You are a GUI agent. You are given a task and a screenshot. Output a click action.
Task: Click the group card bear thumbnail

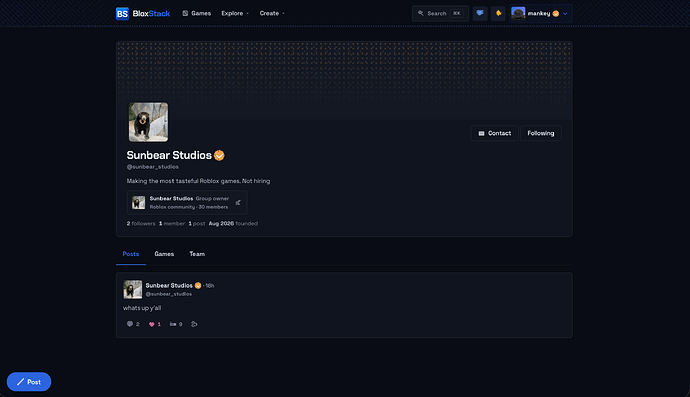pos(139,202)
